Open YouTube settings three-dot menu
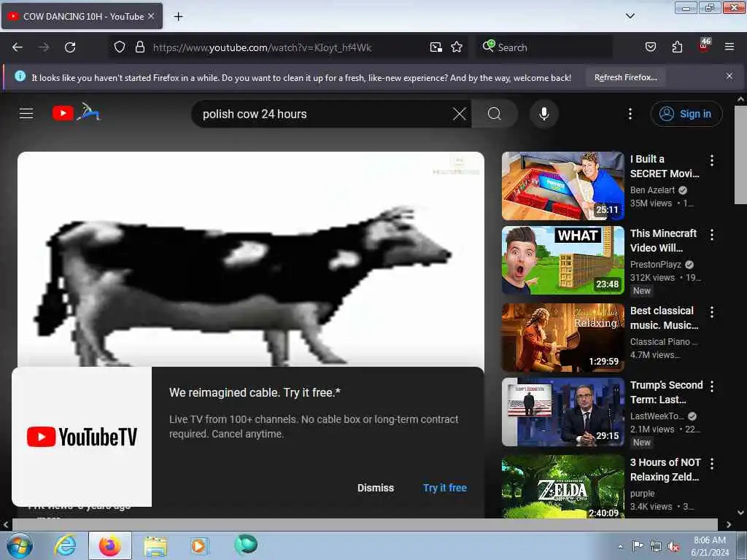This screenshot has width=747, height=560. pyautogui.click(x=630, y=114)
